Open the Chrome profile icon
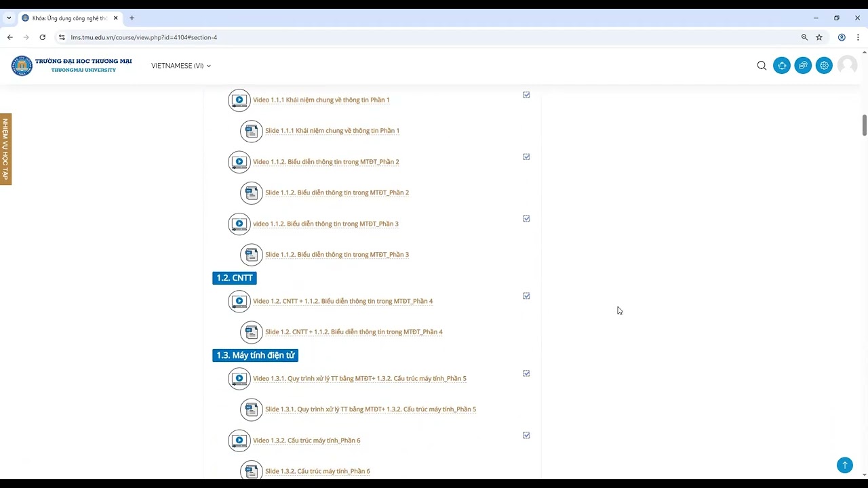Screen dimensions: 868x488 point(842,37)
